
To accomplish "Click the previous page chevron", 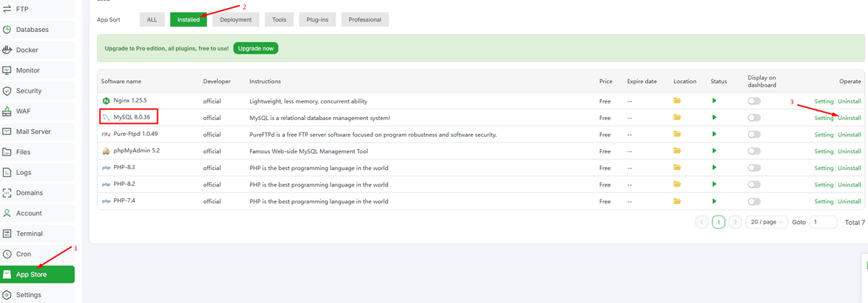I will [702, 222].
